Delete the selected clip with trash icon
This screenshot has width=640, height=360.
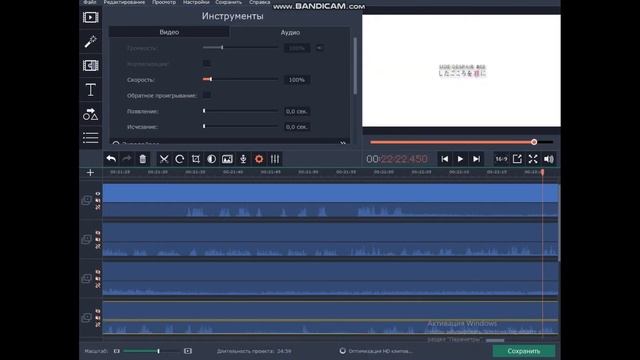pyautogui.click(x=142, y=159)
